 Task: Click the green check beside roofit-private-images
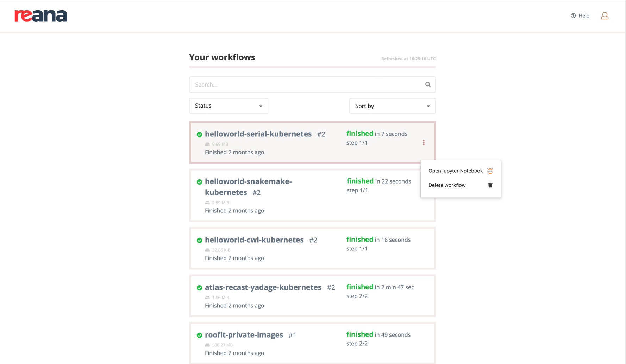[199, 335]
